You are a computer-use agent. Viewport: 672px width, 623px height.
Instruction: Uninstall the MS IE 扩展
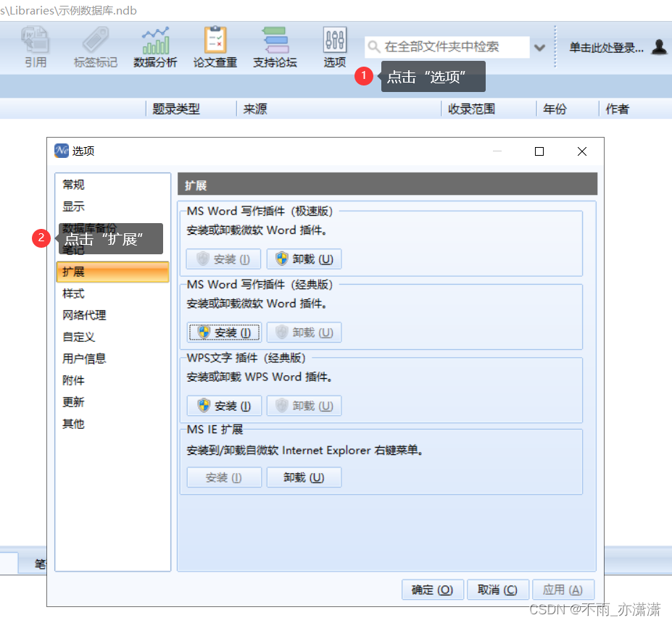coord(304,477)
